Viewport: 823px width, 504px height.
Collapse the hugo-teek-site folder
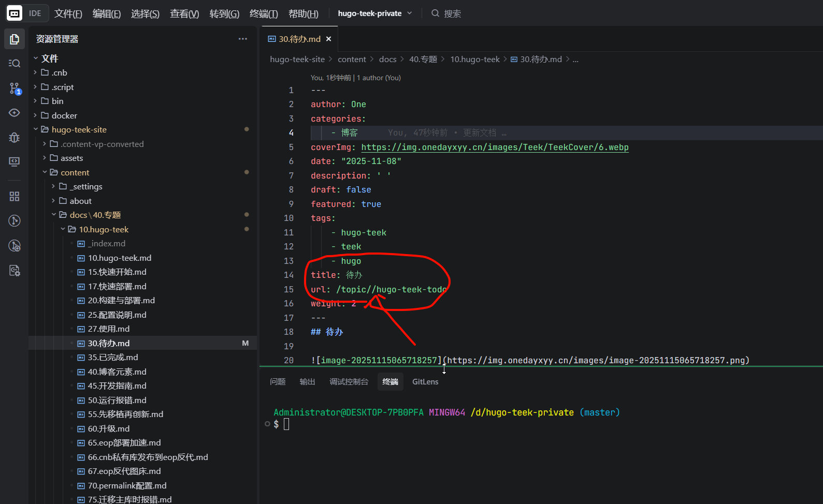pos(79,130)
